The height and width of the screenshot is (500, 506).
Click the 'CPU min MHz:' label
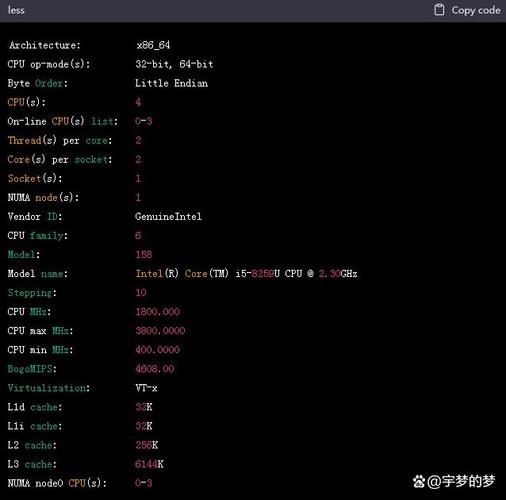click(x=40, y=350)
